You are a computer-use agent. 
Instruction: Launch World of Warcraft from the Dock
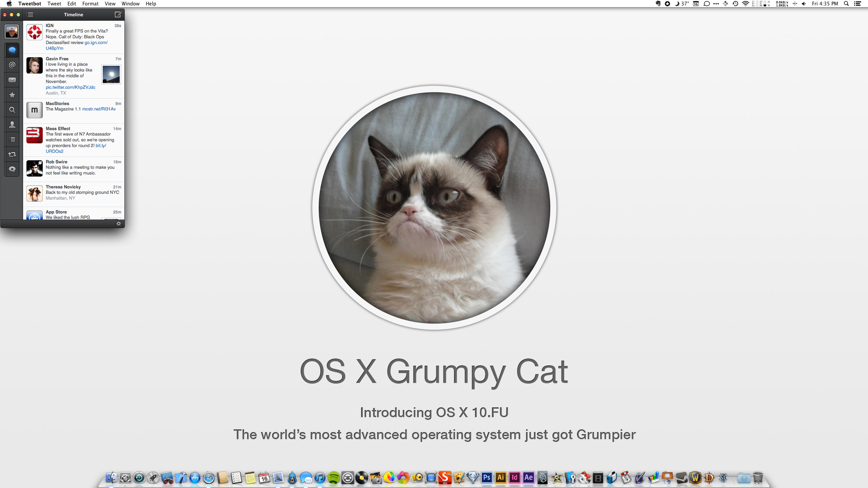click(x=695, y=478)
